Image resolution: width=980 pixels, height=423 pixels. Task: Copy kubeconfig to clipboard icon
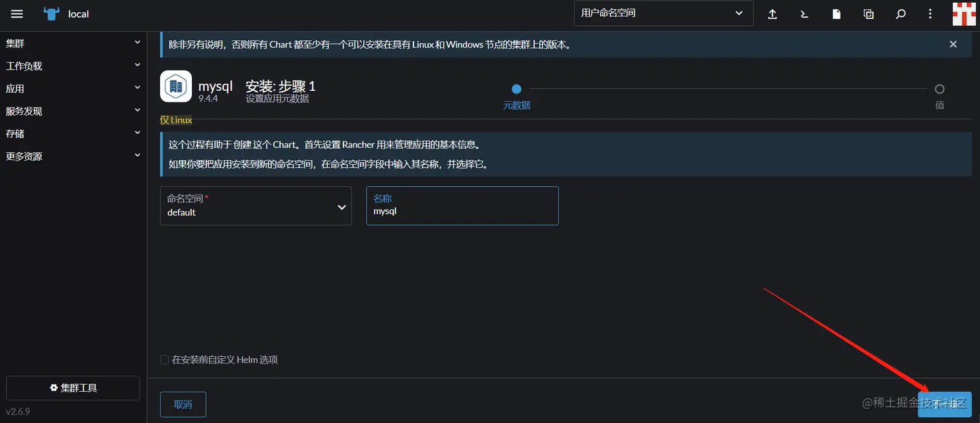(869, 14)
